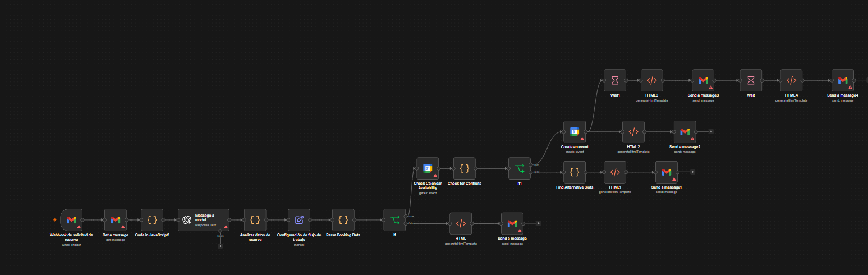
Task: Open the HTML node after If false
Action: pyautogui.click(x=461, y=223)
